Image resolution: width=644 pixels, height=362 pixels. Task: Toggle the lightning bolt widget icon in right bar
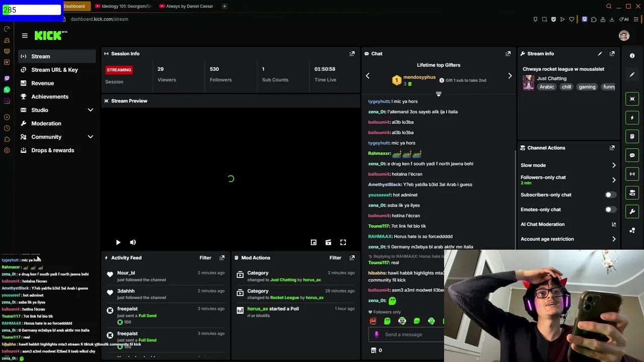click(632, 118)
